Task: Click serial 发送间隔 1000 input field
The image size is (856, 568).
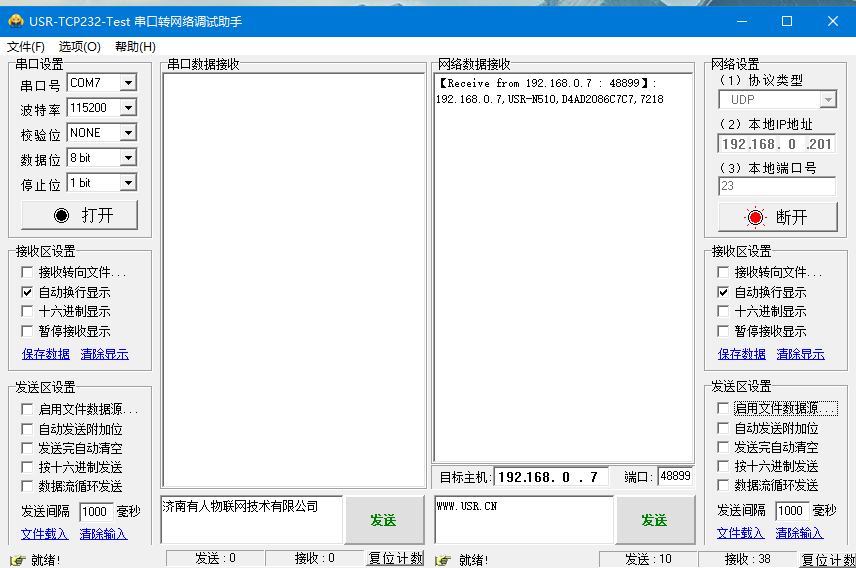Action: (x=97, y=512)
